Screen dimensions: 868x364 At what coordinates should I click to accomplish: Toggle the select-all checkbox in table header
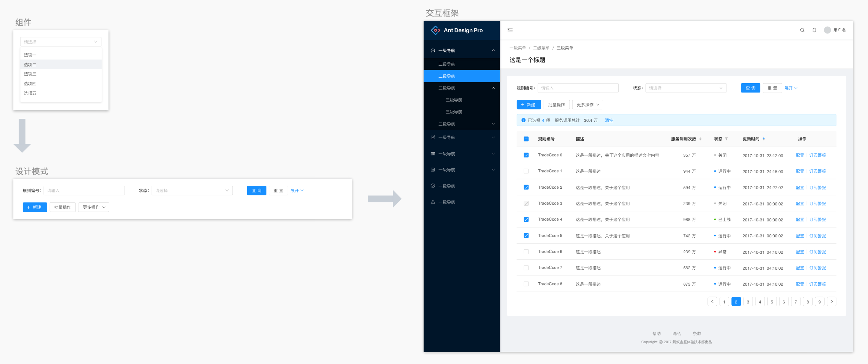[x=526, y=139]
